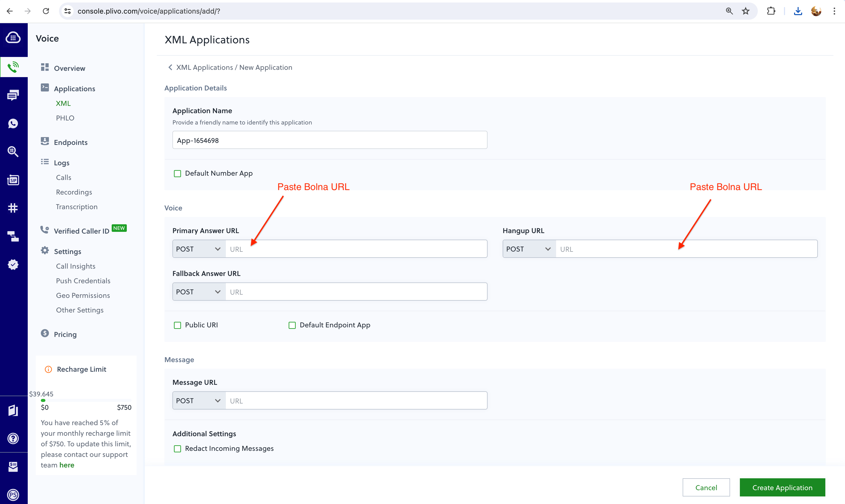
Task: Open Message URL method dropdown
Action: tap(199, 401)
